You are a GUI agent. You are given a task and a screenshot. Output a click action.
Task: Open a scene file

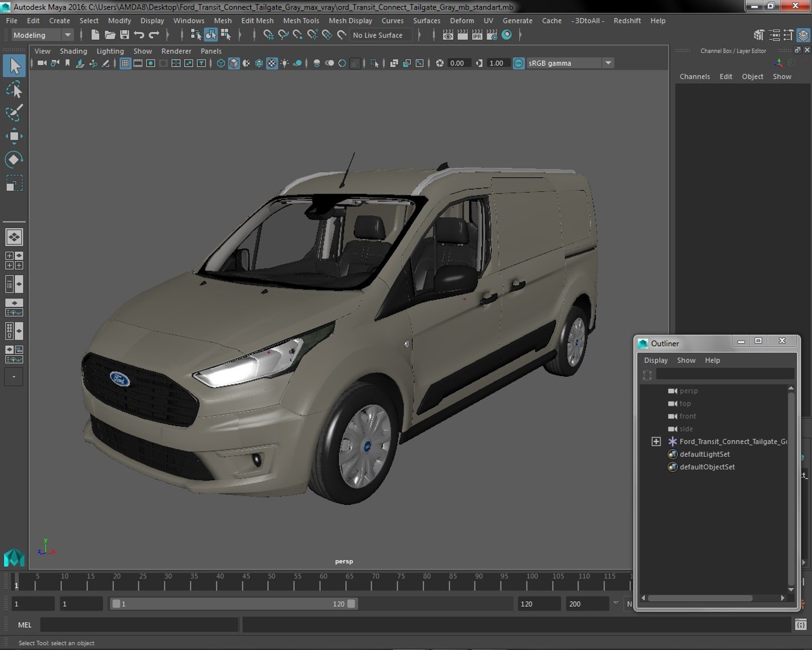109,35
